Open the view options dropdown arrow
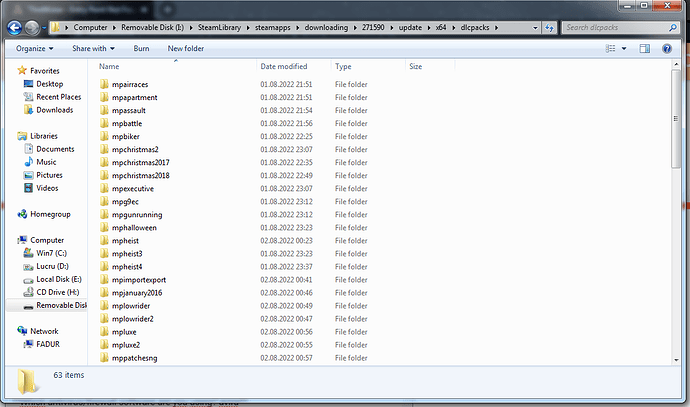The image size is (690, 407). click(x=624, y=48)
